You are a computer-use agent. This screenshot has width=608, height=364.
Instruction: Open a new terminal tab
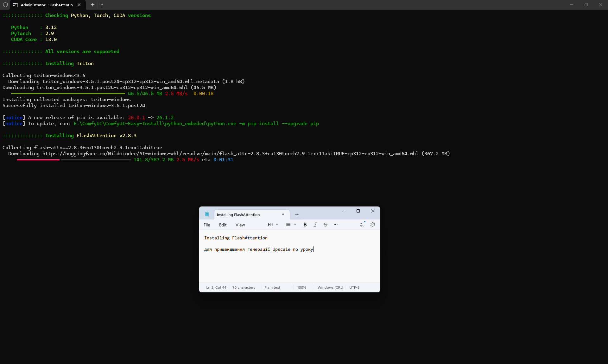(x=92, y=5)
